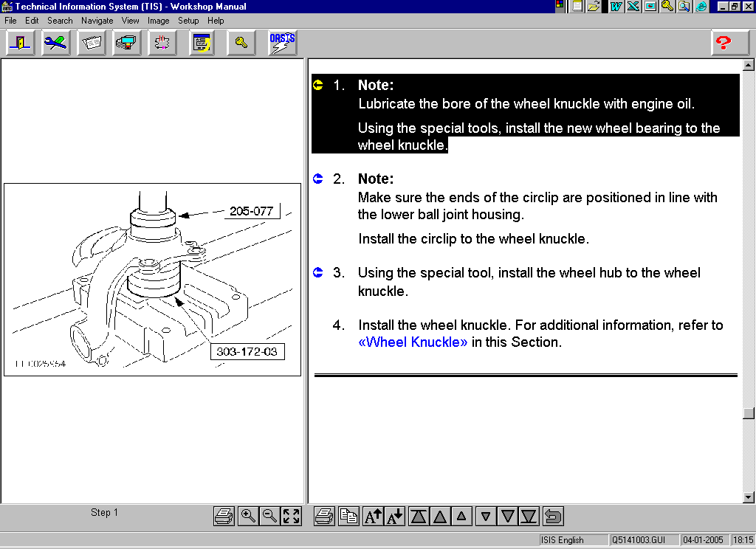The image size is (756, 549).
Task: Click the open folder Office bar icon
Action: pyautogui.click(x=594, y=6)
